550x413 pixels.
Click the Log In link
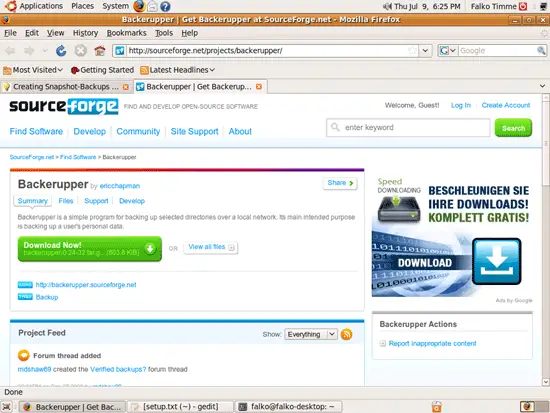pyautogui.click(x=461, y=105)
